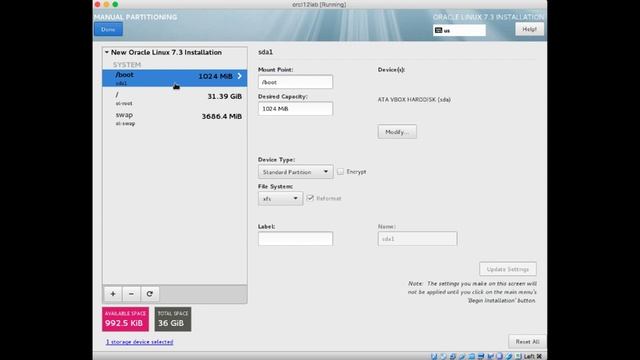This screenshot has width=640, height=360.
Task: Open '1 storage device selected' link
Action: click(x=140, y=342)
